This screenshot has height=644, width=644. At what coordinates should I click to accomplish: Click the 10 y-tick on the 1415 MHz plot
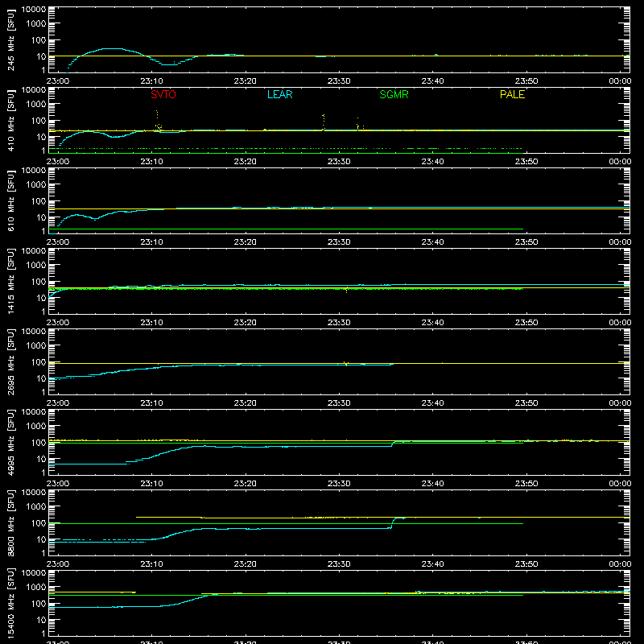[x=41, y=298]
